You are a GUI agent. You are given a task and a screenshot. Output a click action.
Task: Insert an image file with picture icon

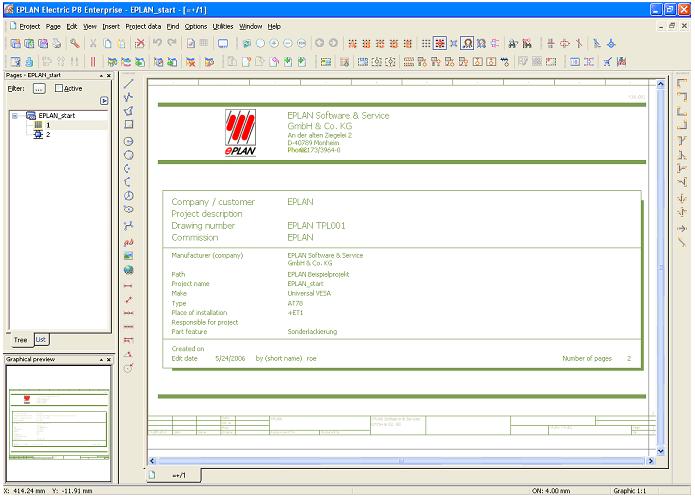[129, 255]
